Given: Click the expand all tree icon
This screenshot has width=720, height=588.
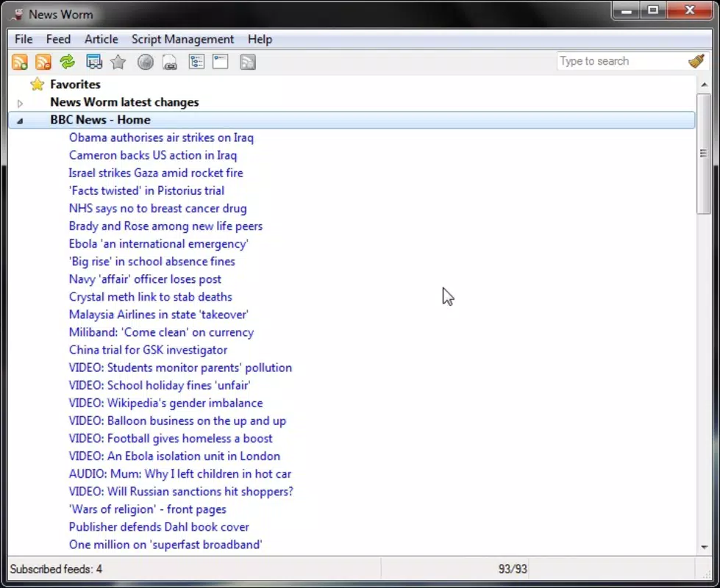Looking at the screenshot, I should coord(196,62).
